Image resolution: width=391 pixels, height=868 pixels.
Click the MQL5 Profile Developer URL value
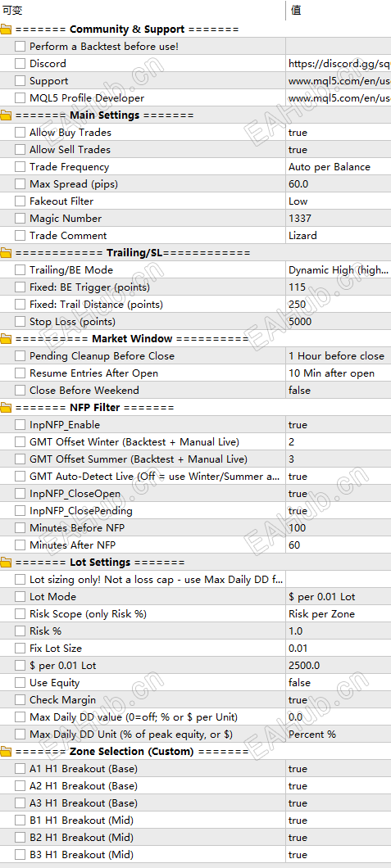pos(339,98)
